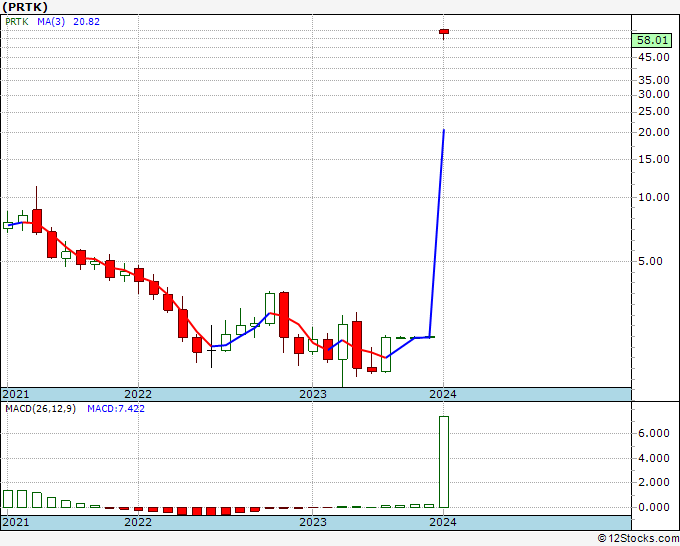Click the 12Stocks.com copyright text
The height and width of the screenshot is (546, 680).
click(638, 538)
